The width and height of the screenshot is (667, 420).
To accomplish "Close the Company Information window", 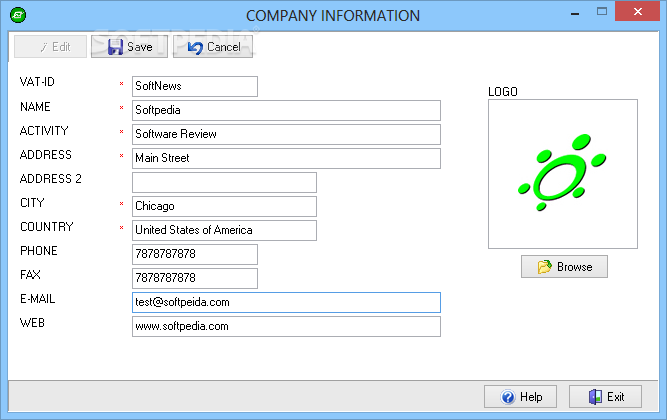I will coord(637,11).
